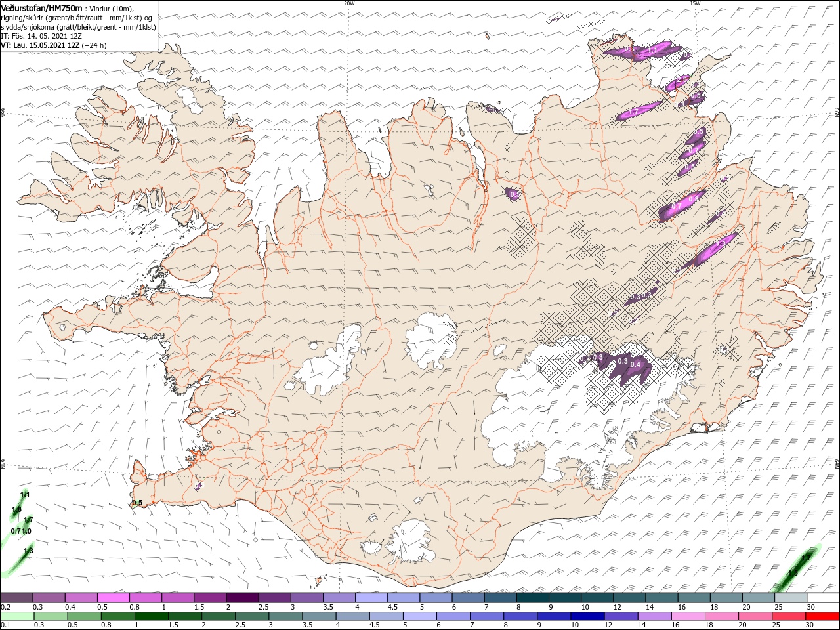Click the 20W longitude label at top
Viewport: 840px width, 630px height.
tap(349, 3)
